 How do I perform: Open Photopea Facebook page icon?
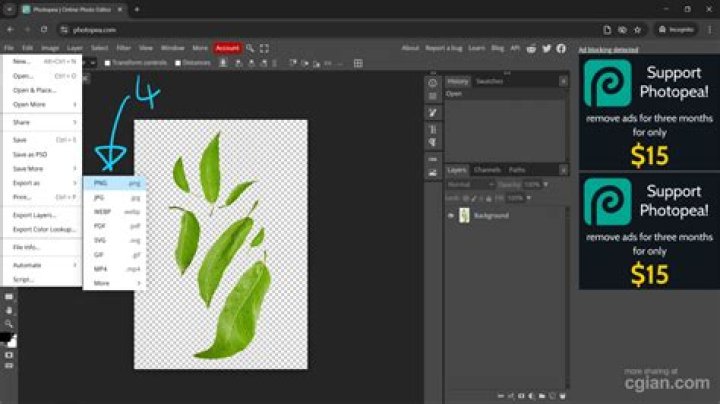pos(561,48)
